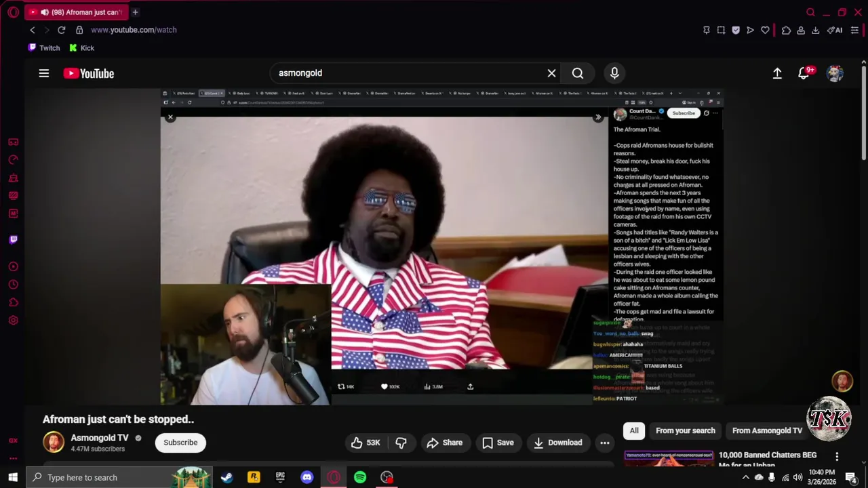Open Easy Setup sliders icon
Screen dimensions: 868x488
(854, 30)
